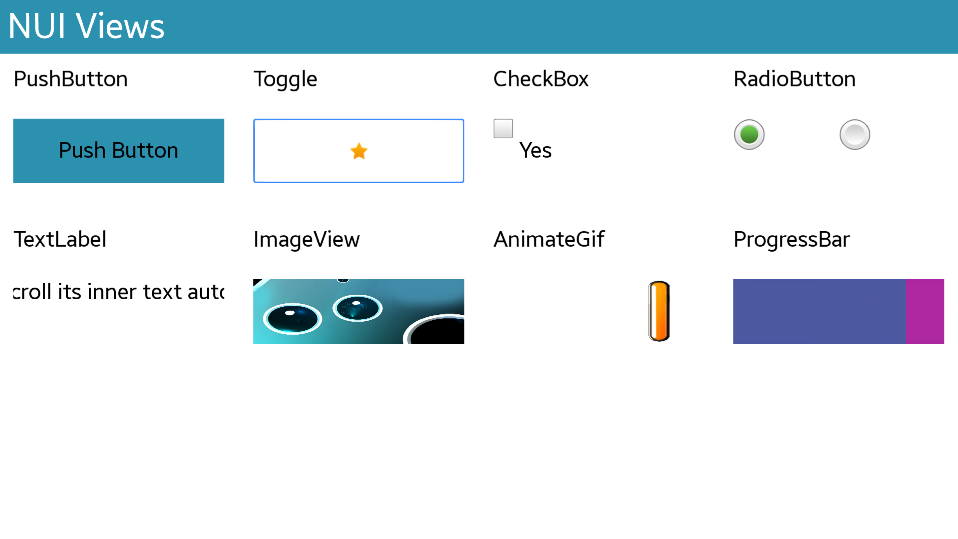Click the blue filled progress bar section

point(819,311)
